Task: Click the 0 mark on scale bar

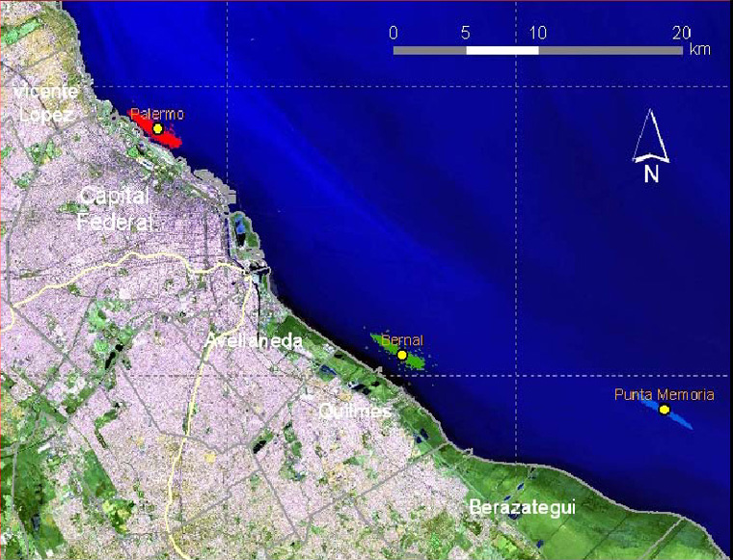Action: [x=394, y=32]
